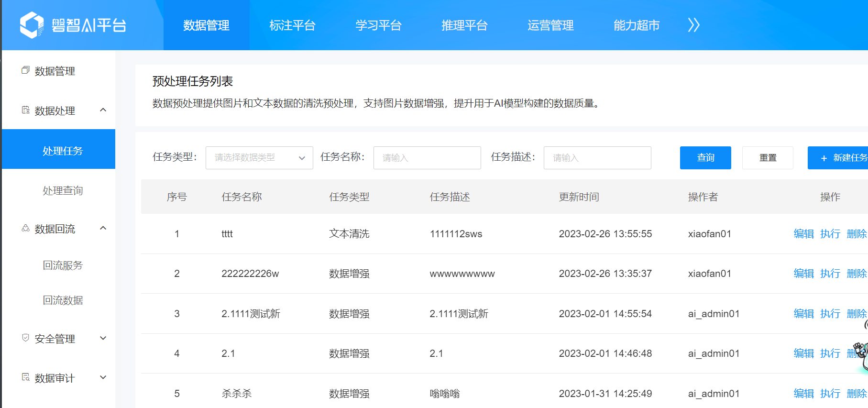Switch to the 数据管理 top tab
Viewport: 868px width, 408px height.
click(207, 25)
